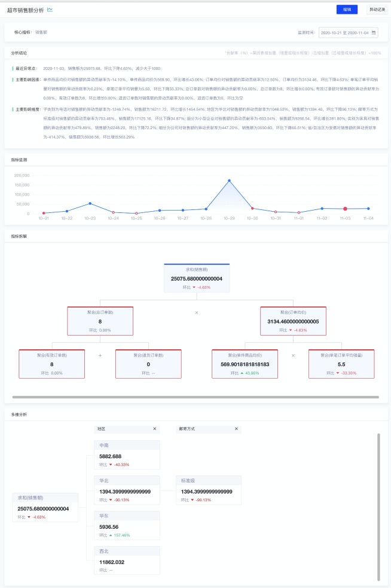Remove the 地区 dimension using its X icon
This screenshot has width=391, height=588.
click(154, 429)
